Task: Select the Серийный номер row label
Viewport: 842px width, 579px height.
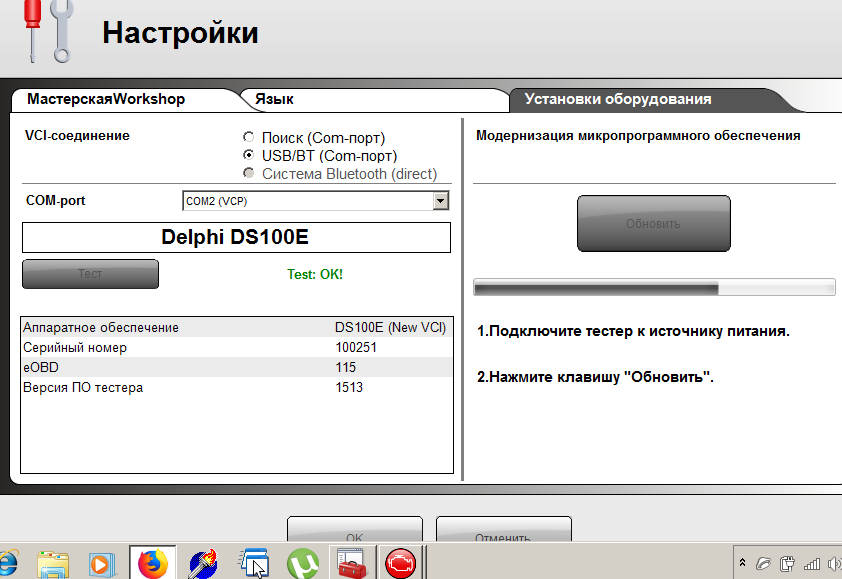Action: (75, 348)
